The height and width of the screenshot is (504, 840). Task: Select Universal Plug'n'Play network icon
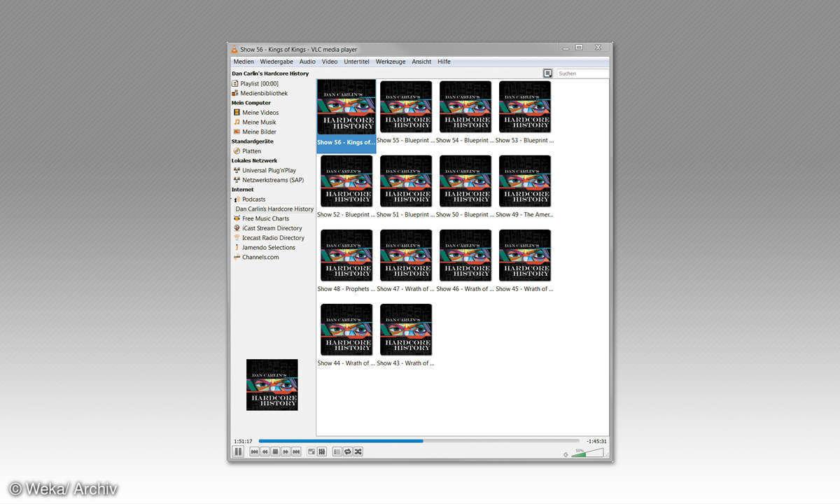237,170
